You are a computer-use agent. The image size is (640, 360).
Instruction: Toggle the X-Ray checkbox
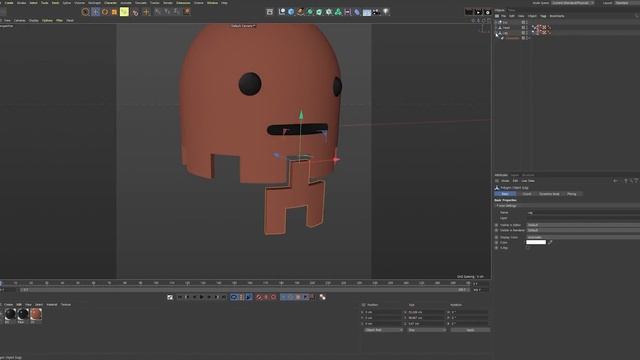pyautogui.click(x=528, y=248)
